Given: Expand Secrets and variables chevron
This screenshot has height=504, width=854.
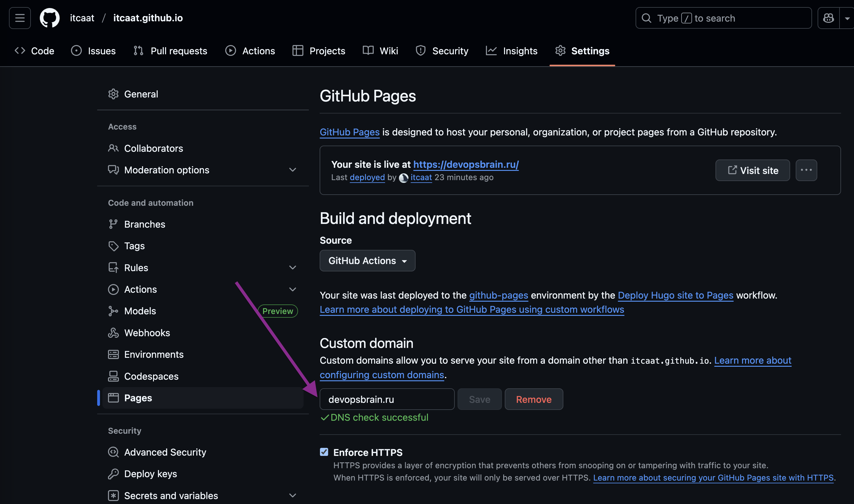Looking at the screenshot, I should click(x=292, y=495).
